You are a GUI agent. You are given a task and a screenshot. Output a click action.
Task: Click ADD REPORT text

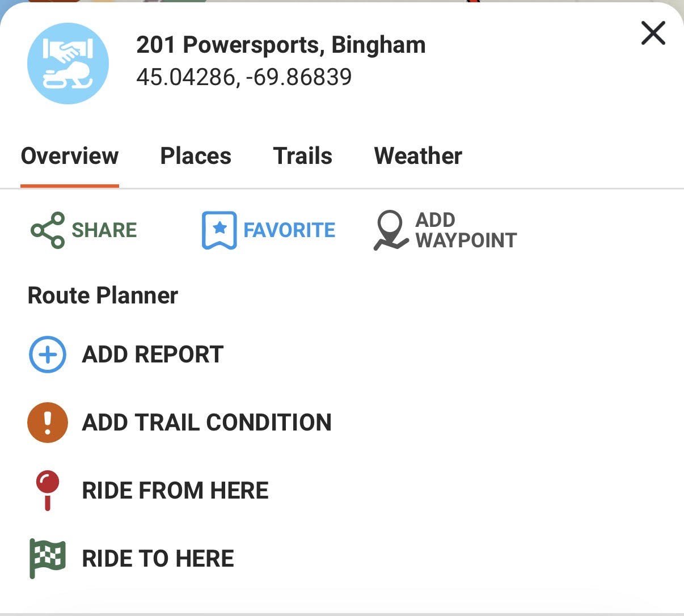click(x=152, y=355)
